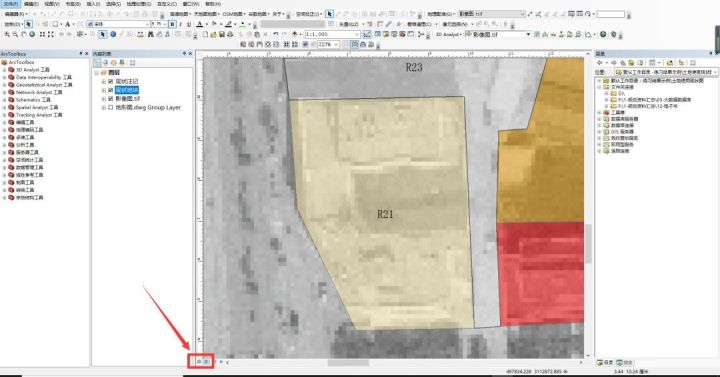Pick the font color A swatch
Screen dimensions: 720x377
(200, 24)
